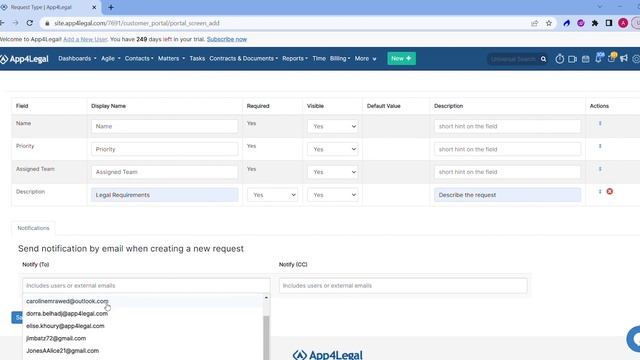Open the settings gear in the navbar

coord(636,59)
